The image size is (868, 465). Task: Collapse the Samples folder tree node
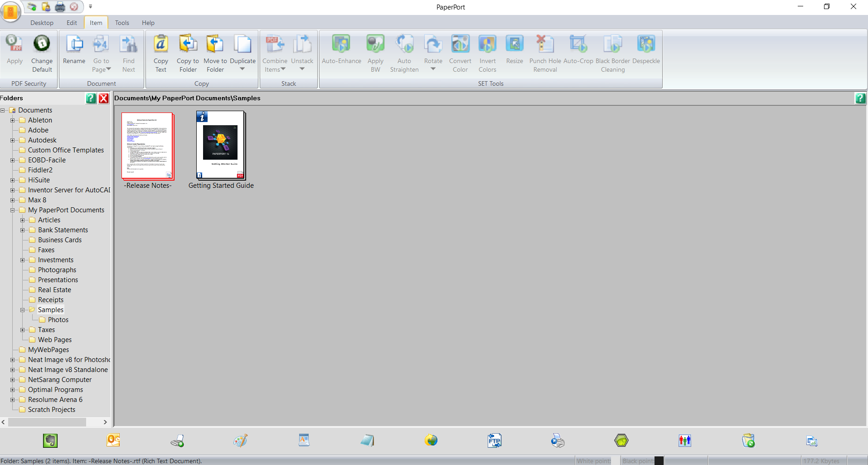(x=22, y=310)
